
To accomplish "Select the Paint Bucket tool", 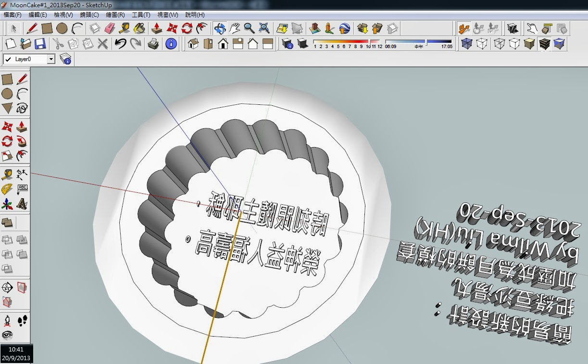I will coord(139,28).
